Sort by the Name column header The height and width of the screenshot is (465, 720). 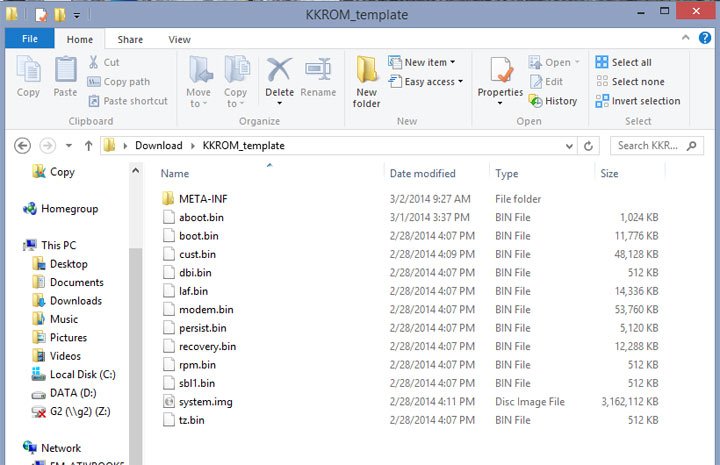click(174, 174)
